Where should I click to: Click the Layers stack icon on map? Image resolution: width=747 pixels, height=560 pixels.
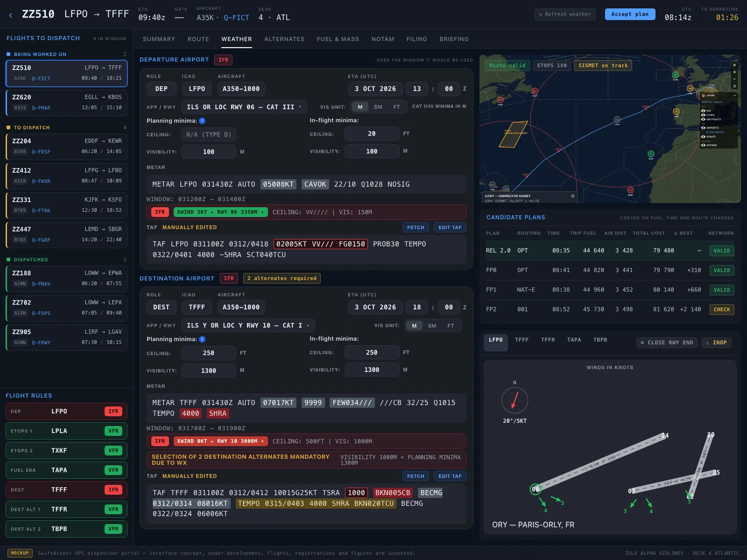coord(704,96)
